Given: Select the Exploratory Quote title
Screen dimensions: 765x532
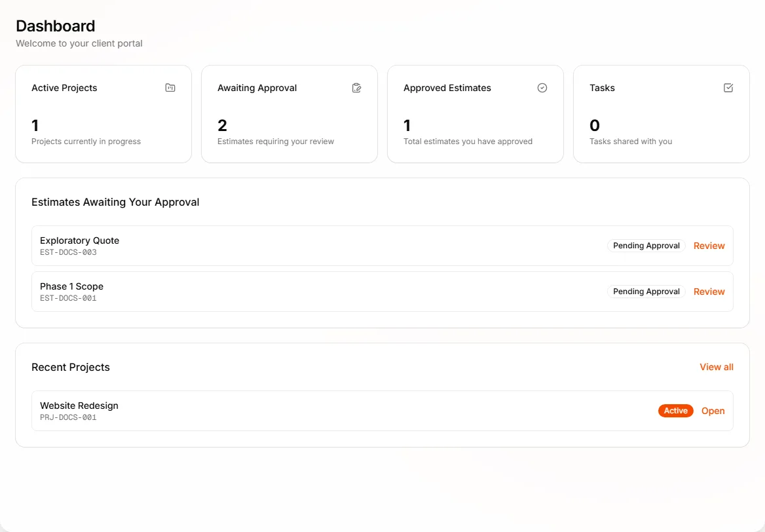Looking at the screenshot, I should (x=79, y=240).
